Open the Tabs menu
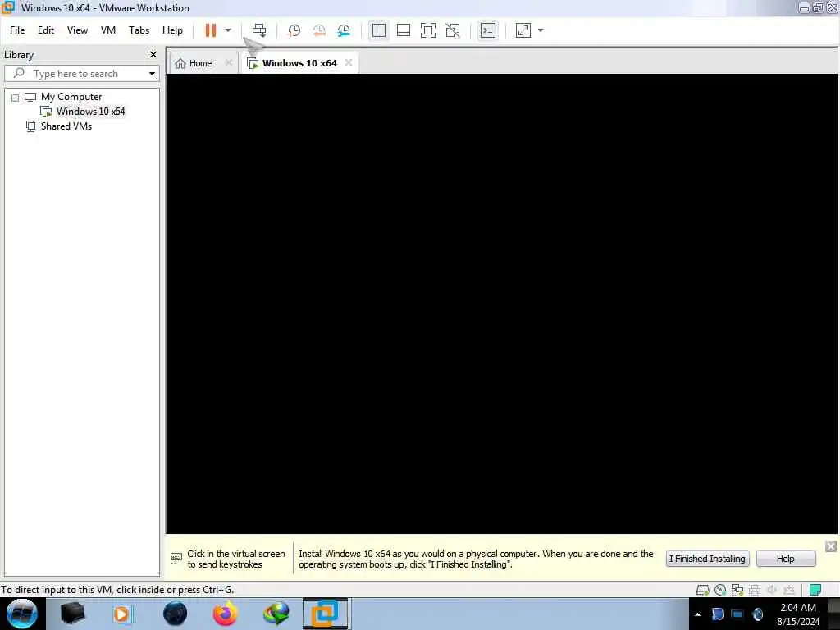Screen dimensions: 840x630 [x=139, y=30]
